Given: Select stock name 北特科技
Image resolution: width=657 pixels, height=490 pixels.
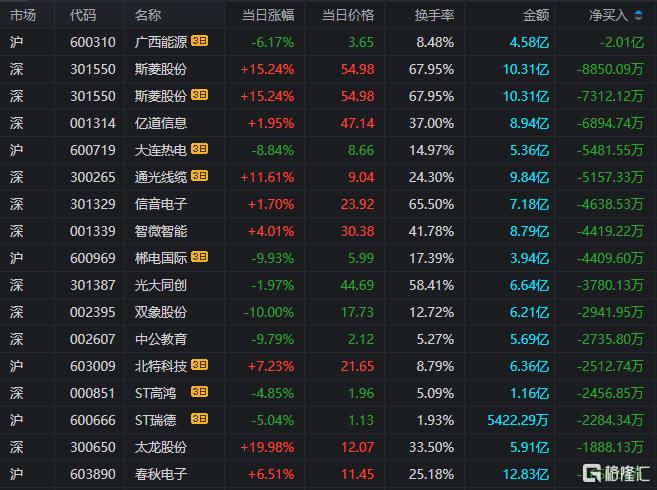Looking at the screenshot, I should coord(161,366).
